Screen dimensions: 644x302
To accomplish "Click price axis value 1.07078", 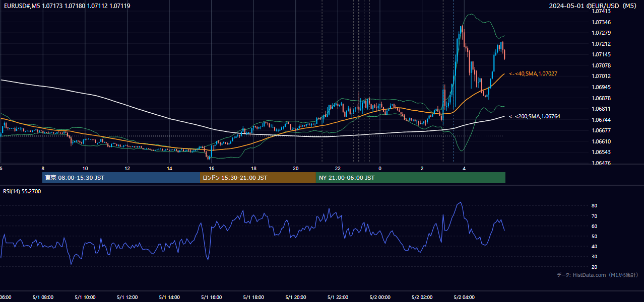I will click(601, 65).
